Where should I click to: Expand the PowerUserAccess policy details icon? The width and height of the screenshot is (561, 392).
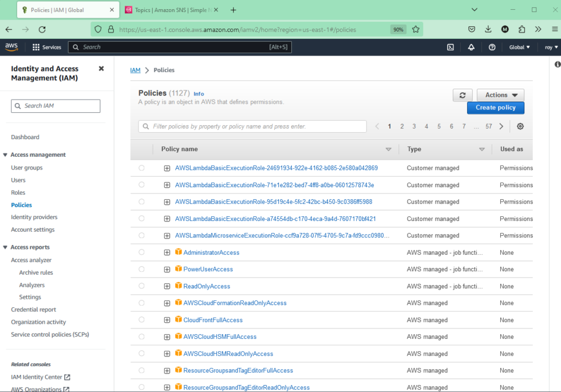pyautogui.click(x=167, y=269)
